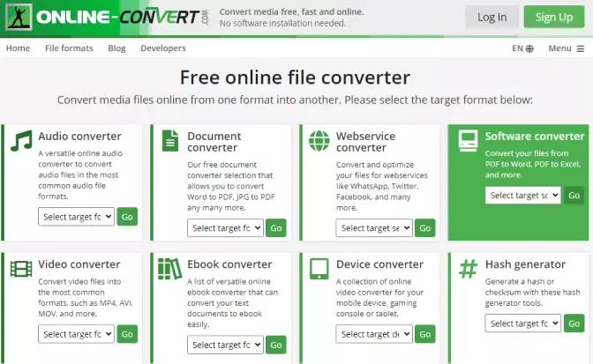Open the Device converter heading link
Viewport: 593px width, 364px height.
point(379,264)
